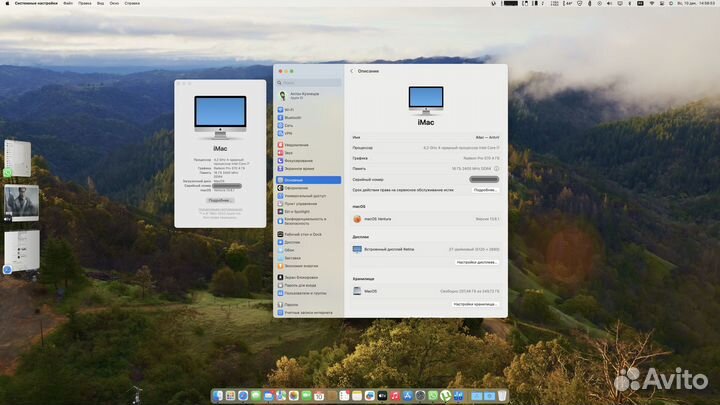The image size is (720, 405).
Task: Open Bluetooth settings in sidebar
Action: pyautogui.click(x=309, y=118)
